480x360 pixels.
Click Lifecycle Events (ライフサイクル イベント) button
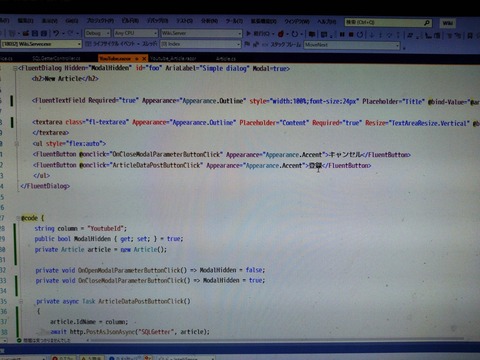pyautogui.click(x=112, y=44)
